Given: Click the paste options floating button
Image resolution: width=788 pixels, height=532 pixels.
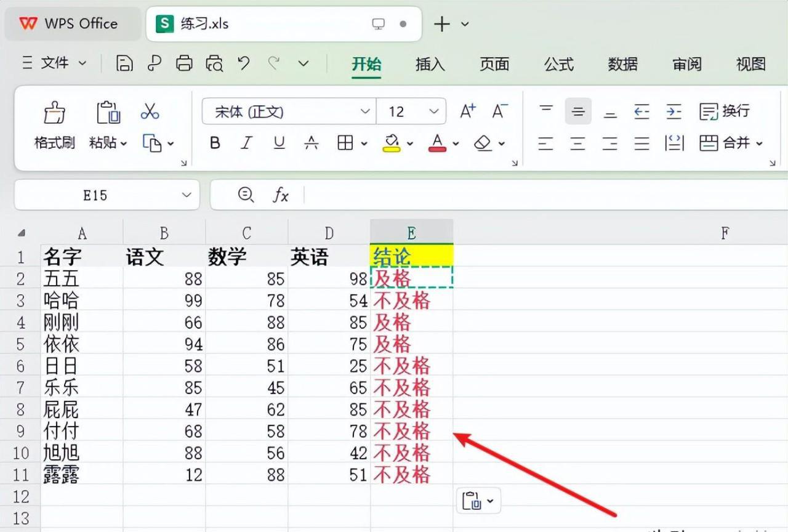Looking at the screenshot, I should [x=478, y=500].
